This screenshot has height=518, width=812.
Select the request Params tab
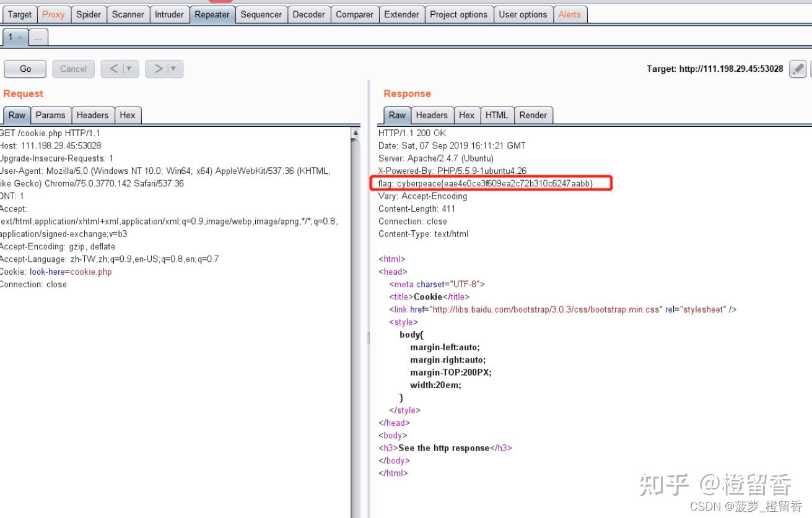click(50, 115)
